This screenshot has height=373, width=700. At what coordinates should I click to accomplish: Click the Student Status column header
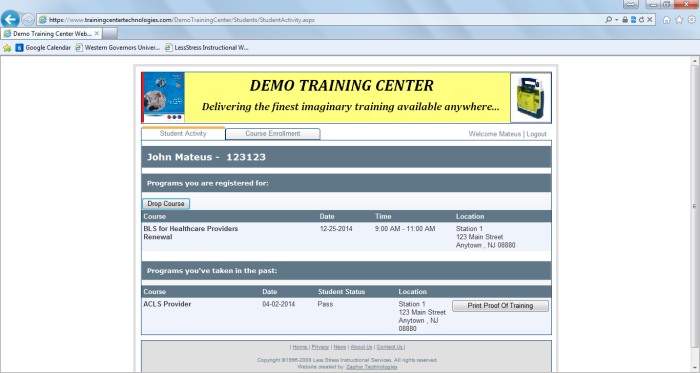[x=342, y=291]
